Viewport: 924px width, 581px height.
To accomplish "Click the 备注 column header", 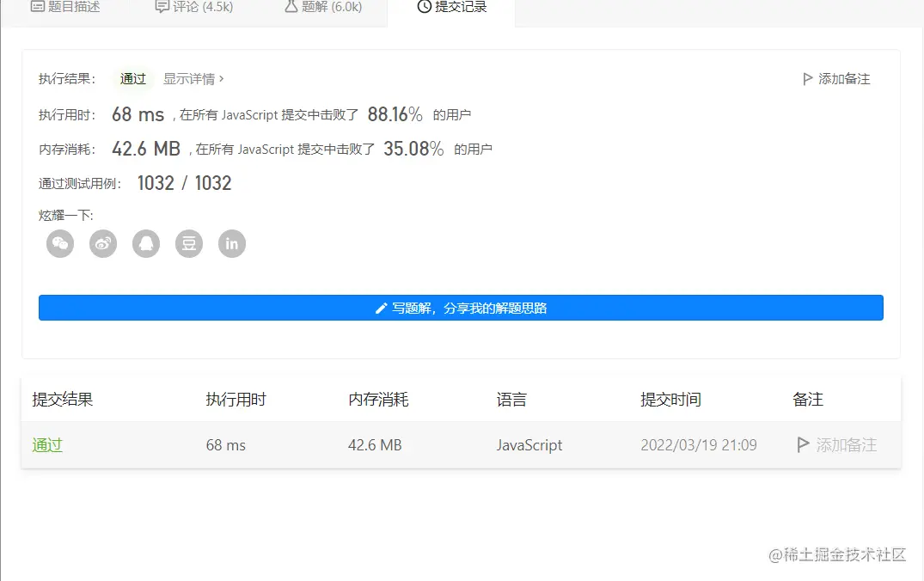I will pyautogui.click(x=808, y=400).
